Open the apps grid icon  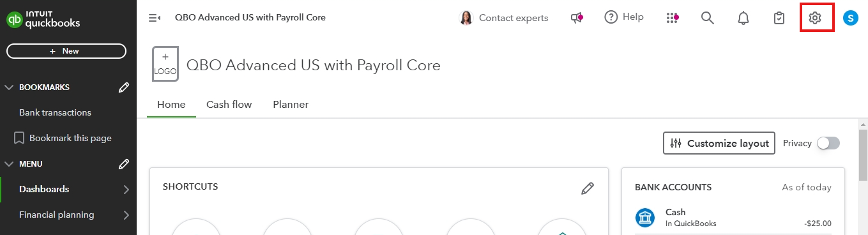[x=672, y=18]
